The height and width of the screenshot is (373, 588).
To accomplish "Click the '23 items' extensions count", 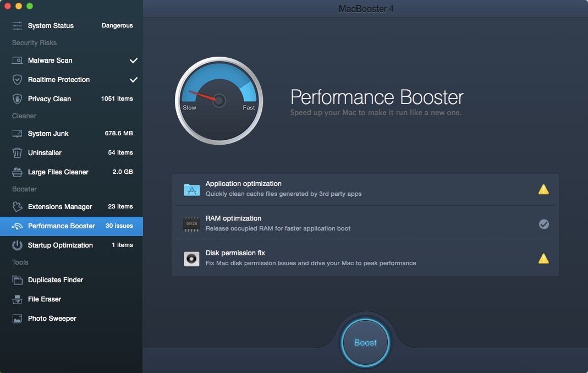I will (120, 206).
